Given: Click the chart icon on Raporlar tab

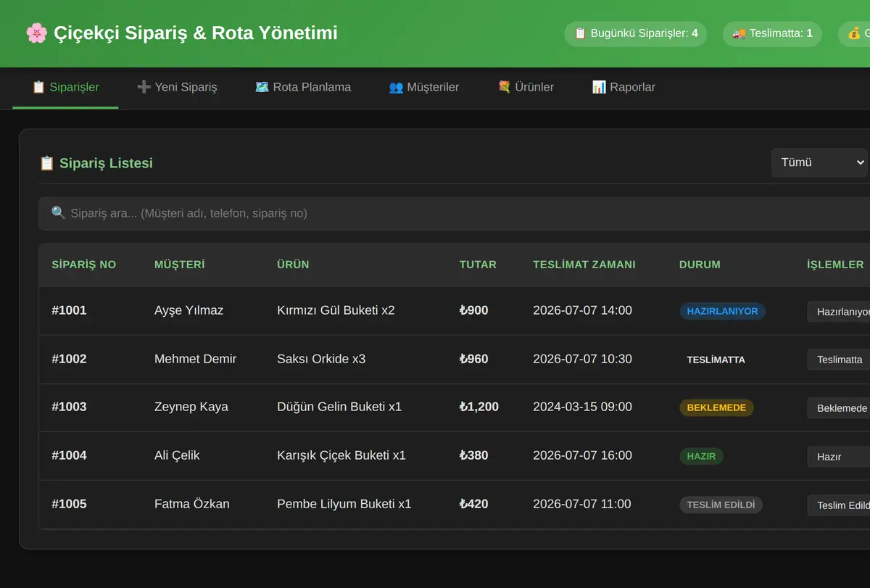Looking at the screenshot, I should pos(599,87).
